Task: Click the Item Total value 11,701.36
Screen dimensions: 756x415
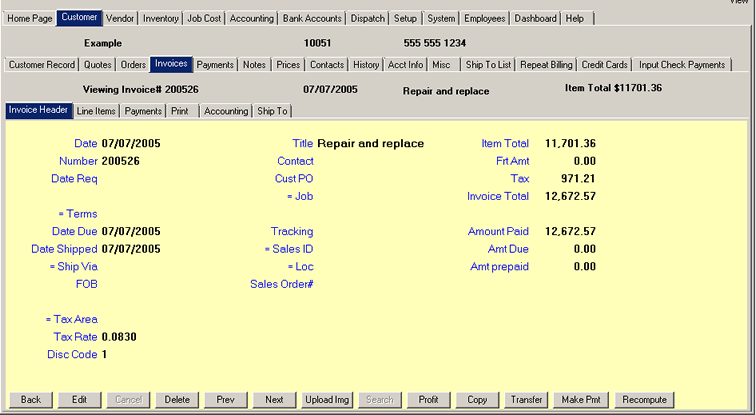Action: click(570, 144)
